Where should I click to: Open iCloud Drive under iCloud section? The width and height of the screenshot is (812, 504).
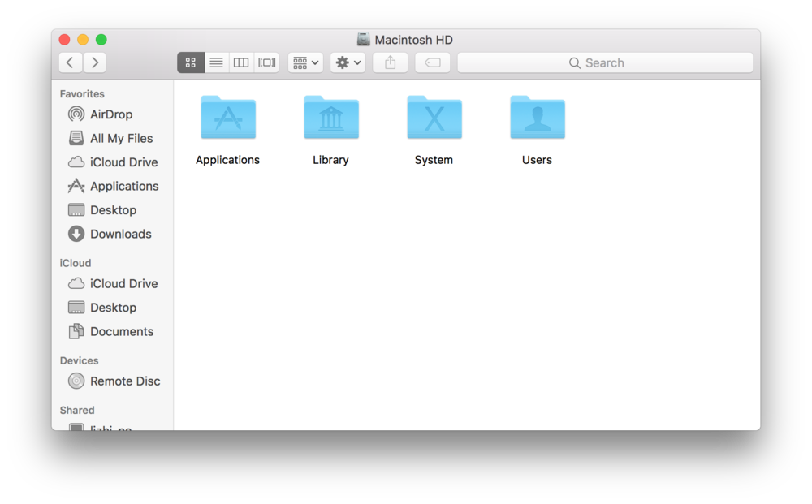[x=112, y=283]
